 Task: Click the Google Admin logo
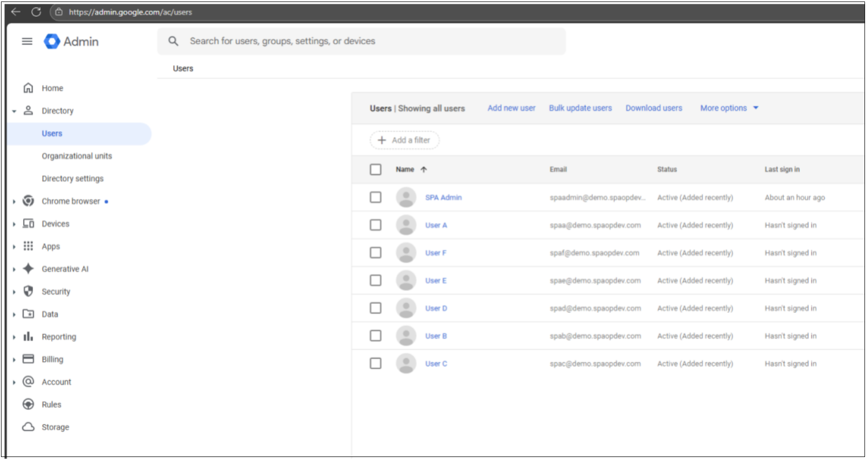52,42
